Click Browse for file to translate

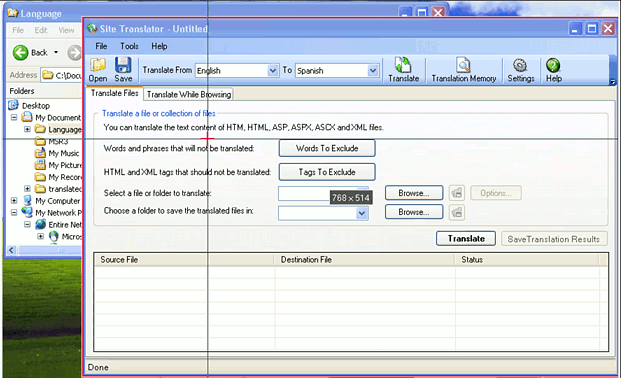click(414, 193)
